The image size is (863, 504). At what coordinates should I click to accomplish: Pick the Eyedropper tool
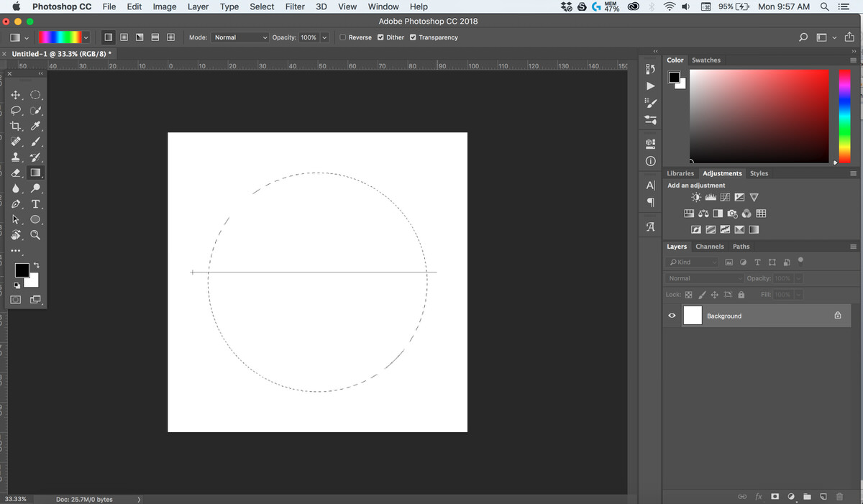(x=35, y=126)
